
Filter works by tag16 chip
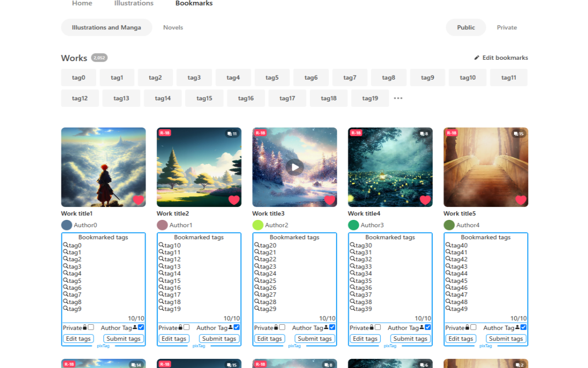tap(246, 98)
